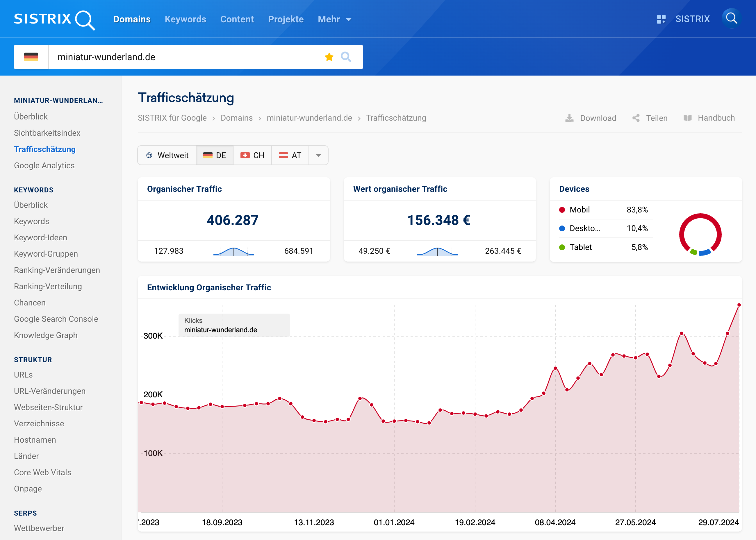Open Ranking-Veränderungen in the sidebar
The height and width of the screenshot is (540, 756).
click(x=57, y=270)
